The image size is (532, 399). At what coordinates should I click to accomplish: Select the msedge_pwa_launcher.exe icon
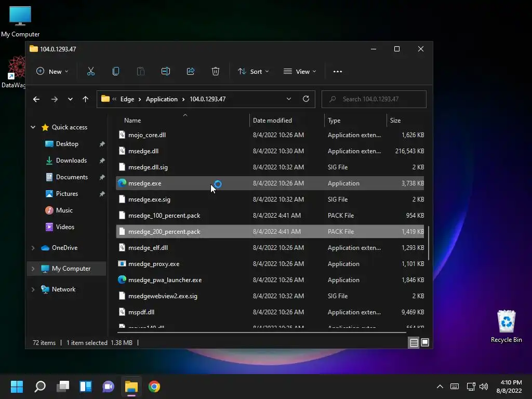(122, 280)
